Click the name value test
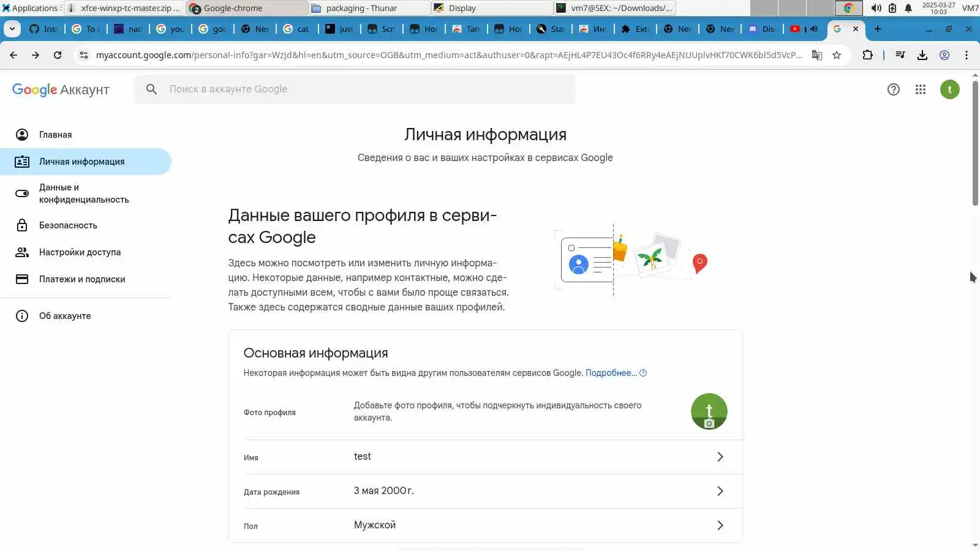This screenshot has width=980, height=551. tap(363, 457)
